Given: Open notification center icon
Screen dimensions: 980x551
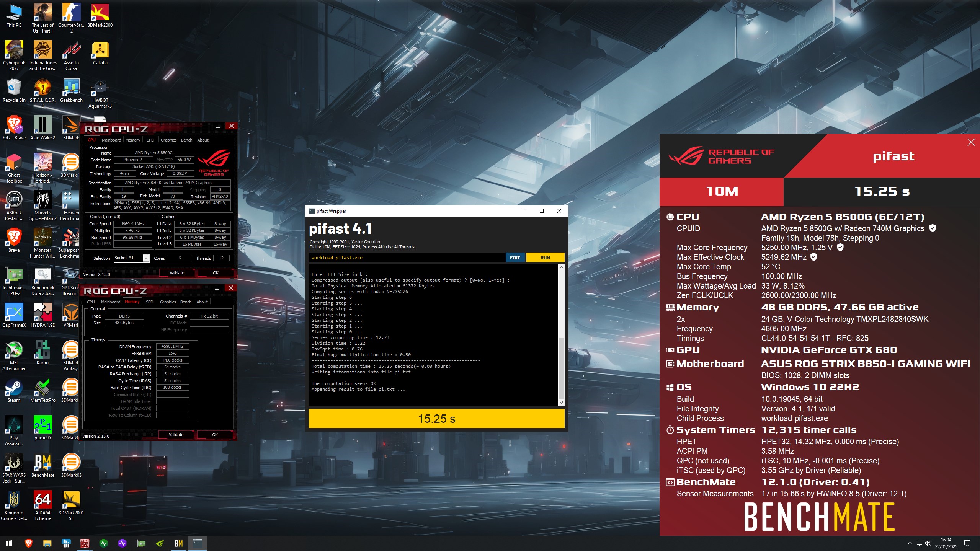Looking at the screenshot, I should point(967,543).
